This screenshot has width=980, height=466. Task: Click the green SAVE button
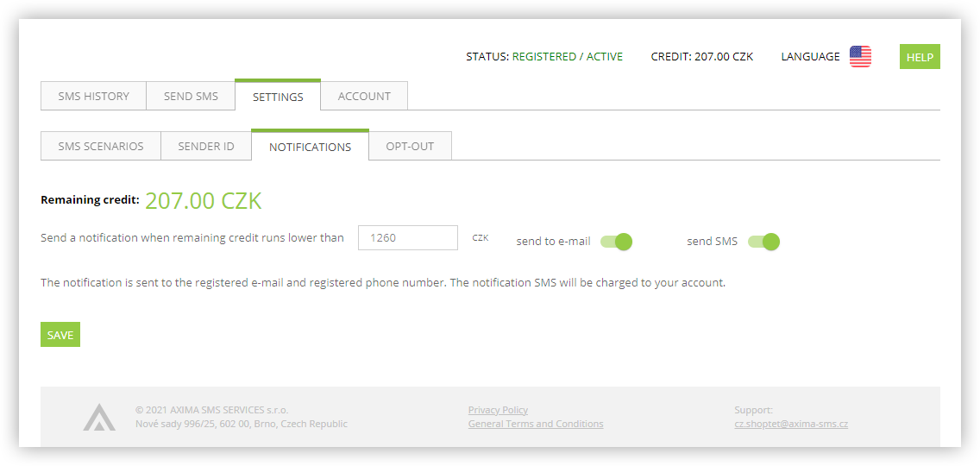click(x=60, y=335)
